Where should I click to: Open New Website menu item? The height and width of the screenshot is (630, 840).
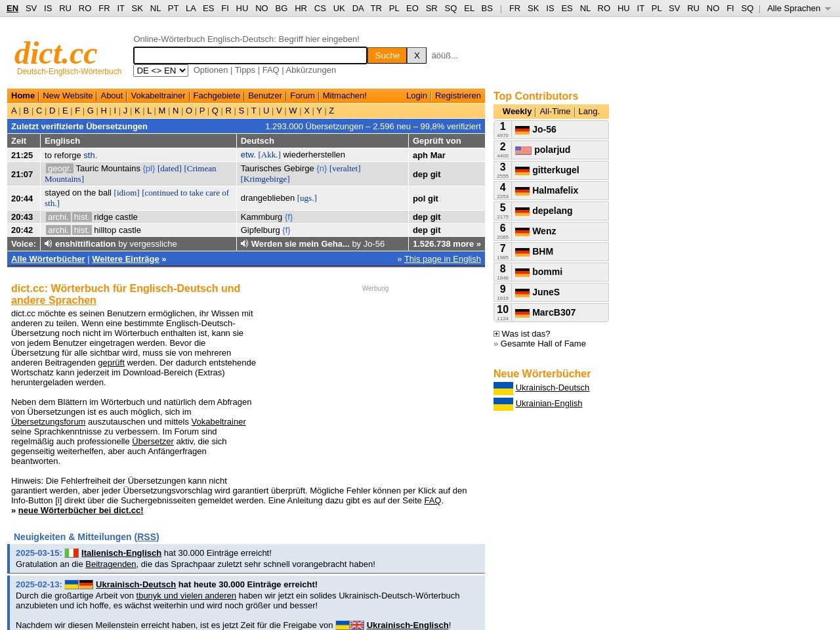(68, 96)
